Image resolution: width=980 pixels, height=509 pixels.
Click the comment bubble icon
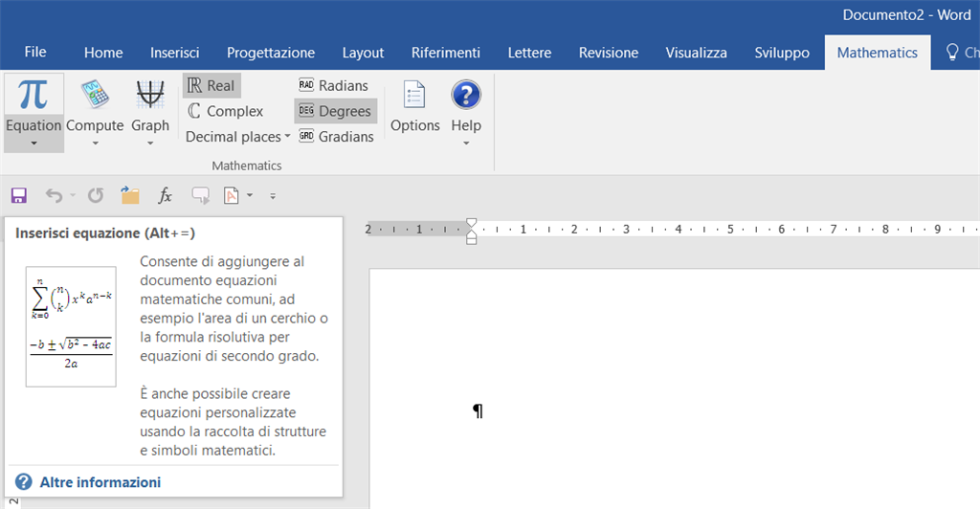pos(201,195)
